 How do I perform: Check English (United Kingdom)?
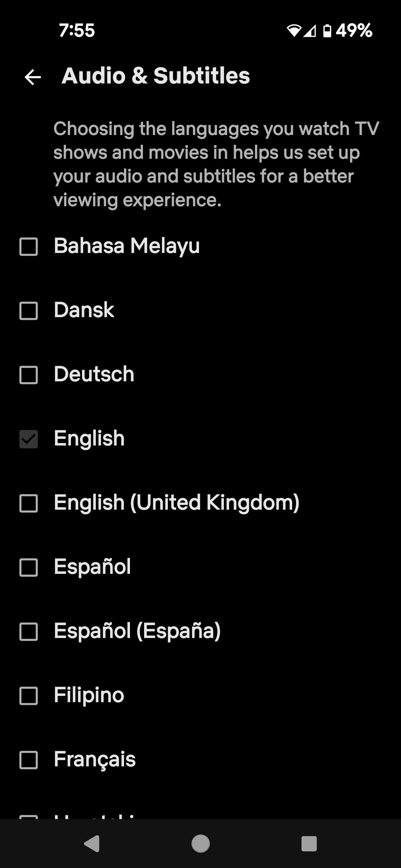(x=29, y=503)
